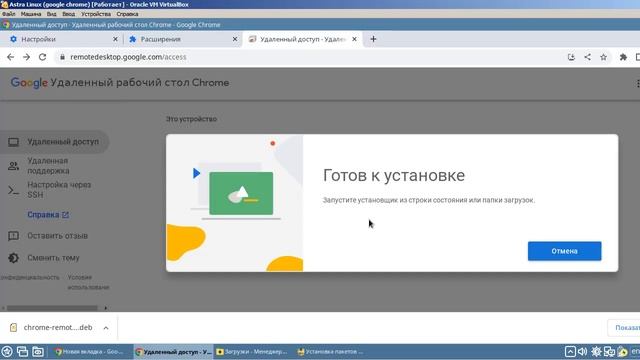Open the Astra start menu star icon
Screen dimensions: 640x360
7,351
